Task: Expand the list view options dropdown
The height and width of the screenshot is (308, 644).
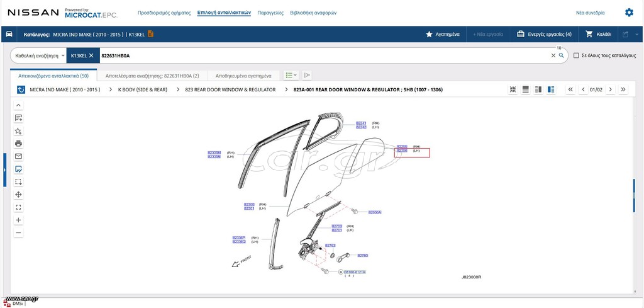Action: pos(291,75)
